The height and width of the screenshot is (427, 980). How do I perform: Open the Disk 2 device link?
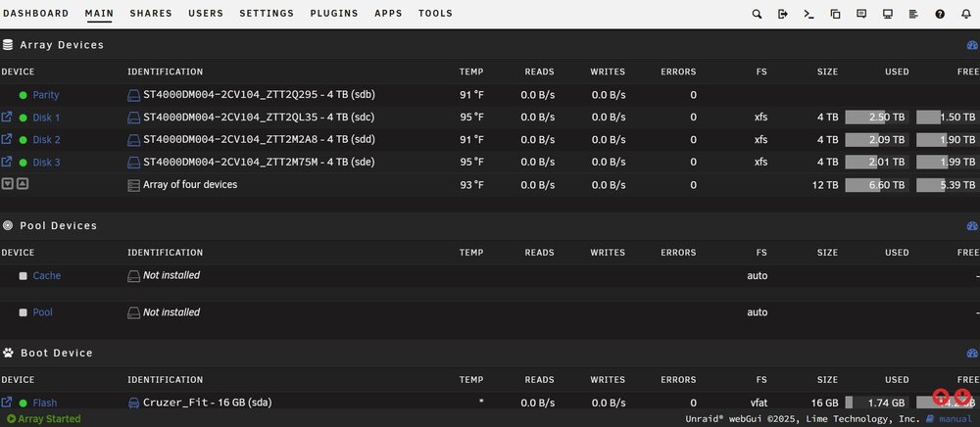pyautogui.click(x=46, y=140)
